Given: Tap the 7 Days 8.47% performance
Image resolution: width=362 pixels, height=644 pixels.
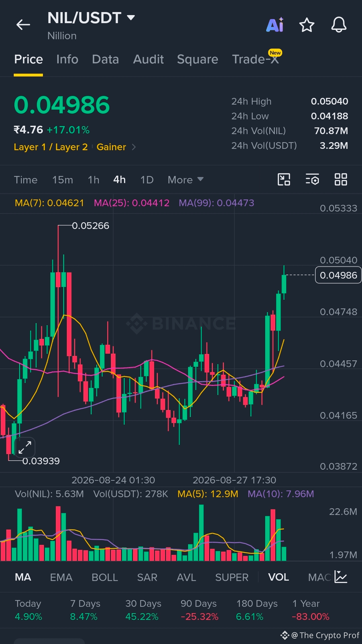Looking at the screenshot, I should pos(85,610).
